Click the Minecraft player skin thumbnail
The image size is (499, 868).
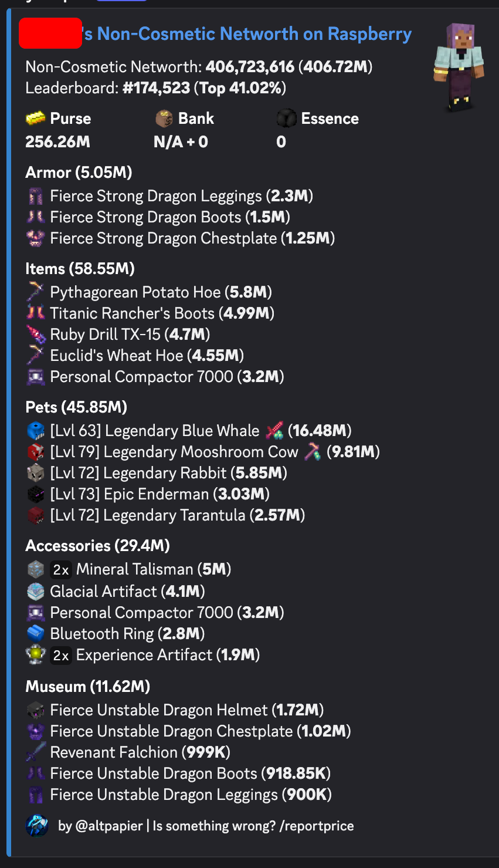click(x=459, y=67)
